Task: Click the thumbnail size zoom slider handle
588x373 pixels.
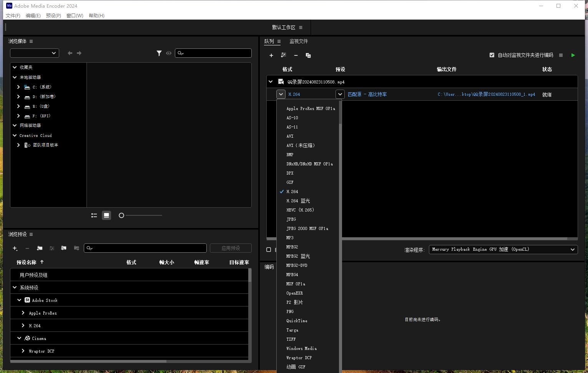Action: [121, 215]
